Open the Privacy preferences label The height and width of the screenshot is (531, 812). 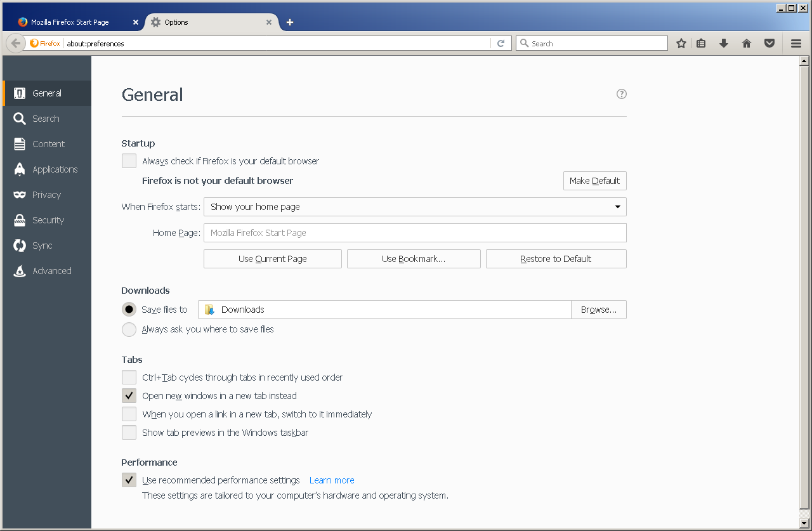[x=46, y=195]
